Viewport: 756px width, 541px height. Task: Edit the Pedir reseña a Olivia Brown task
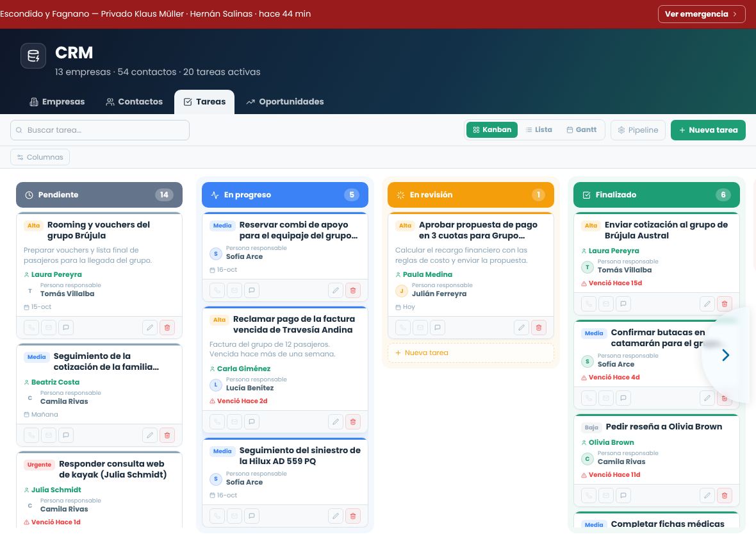[707, 495]
